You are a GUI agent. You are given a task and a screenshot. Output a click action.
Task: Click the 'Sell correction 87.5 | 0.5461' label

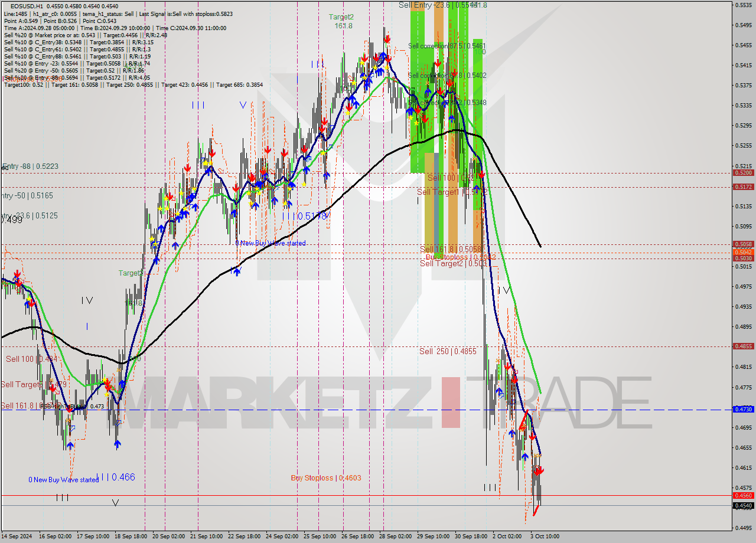pos(448,45)
